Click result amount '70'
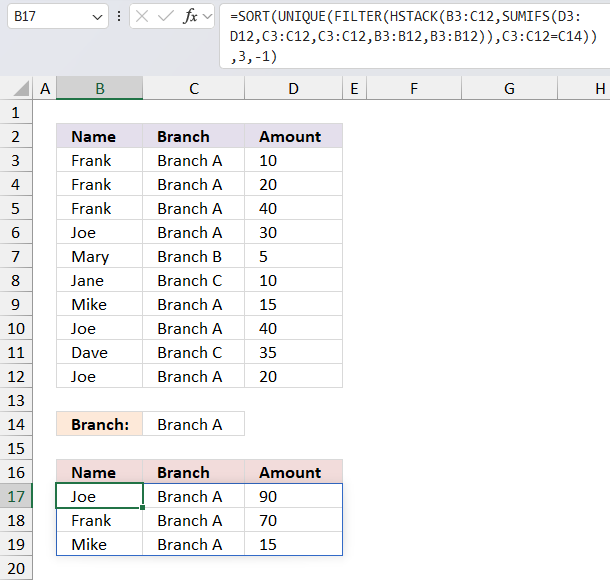The width and height of the screenshot is (610, 580). click(294, 520)
